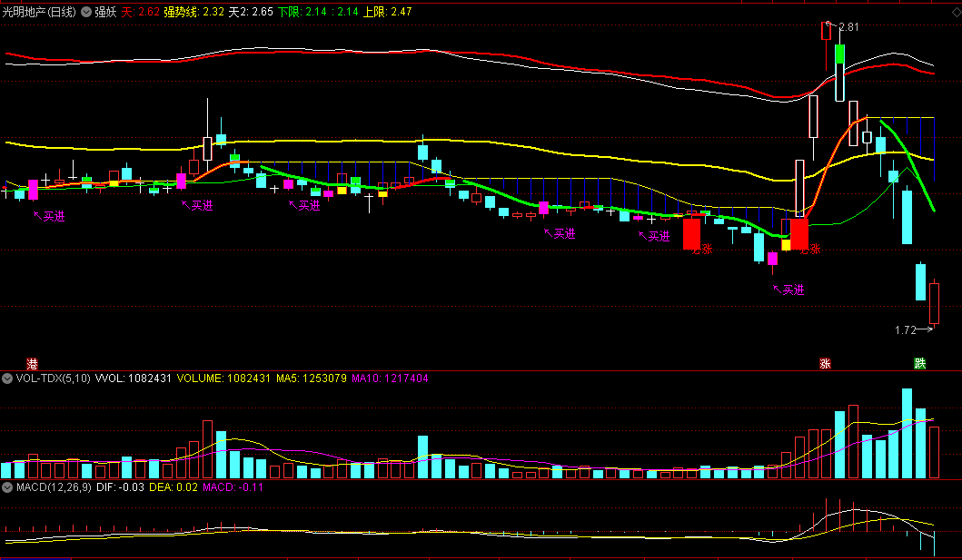Expand the MACD indicator dropdown arrow

7,487
